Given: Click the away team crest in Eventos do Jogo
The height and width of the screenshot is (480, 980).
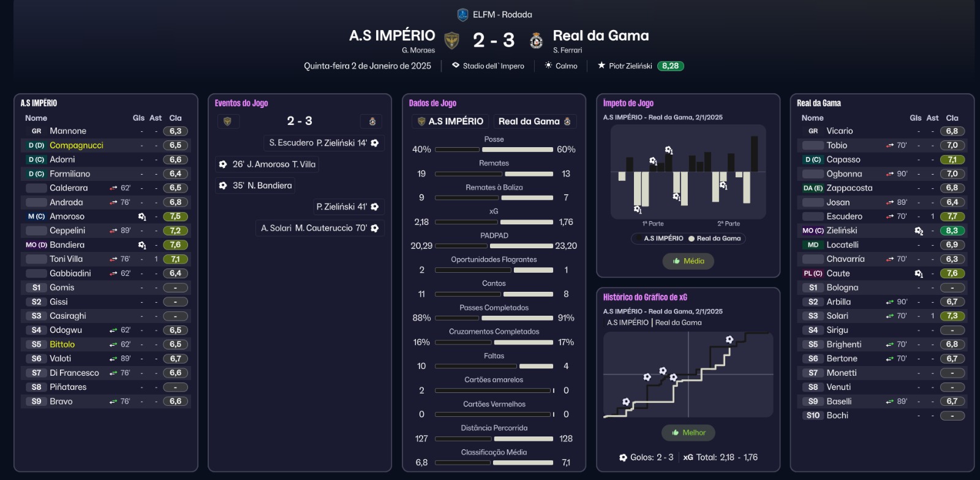Looking at the screenshot, I should pos(372,121).
